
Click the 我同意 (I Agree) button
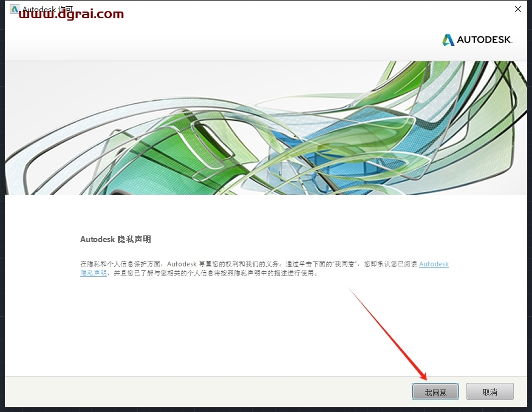[x=435, y=391]
